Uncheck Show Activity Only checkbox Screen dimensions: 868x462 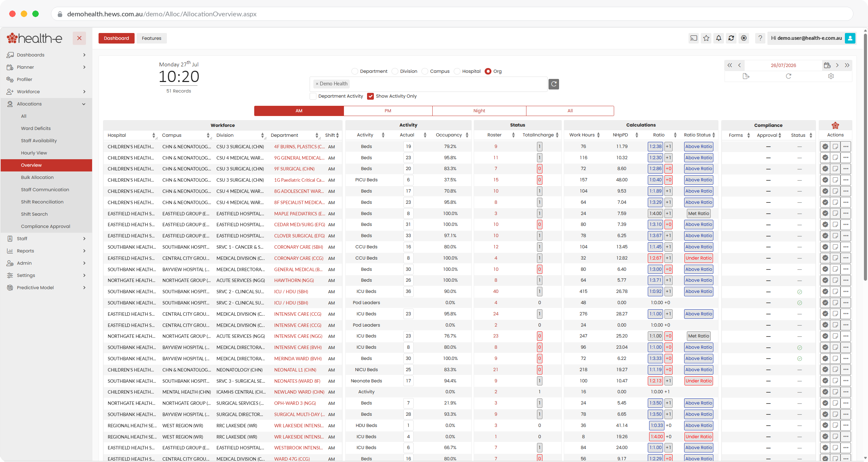point(370,96)
